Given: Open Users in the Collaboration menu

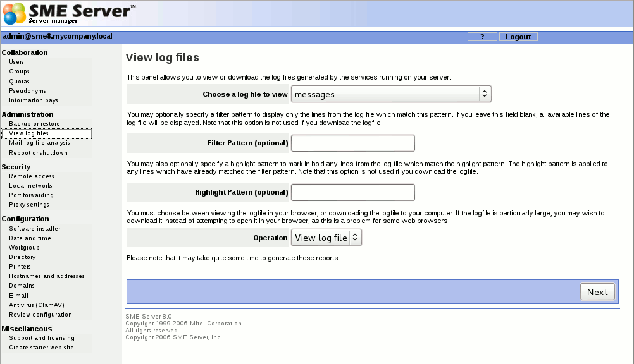Looking at the screenshot, I should point(16,62).
